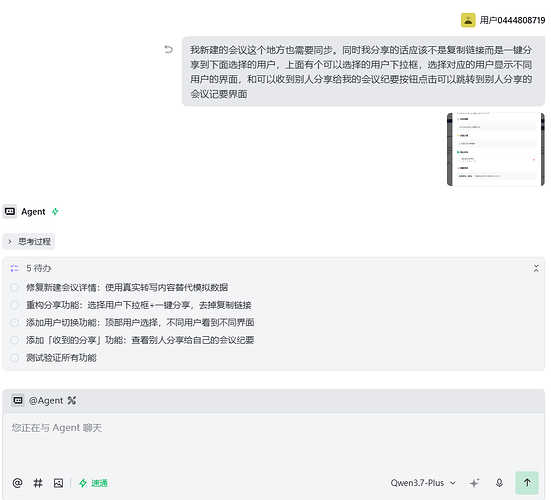This screenshot has width=551, height=500.
Task: Click the @Agent label above the chat input
Action: point(46,400)
